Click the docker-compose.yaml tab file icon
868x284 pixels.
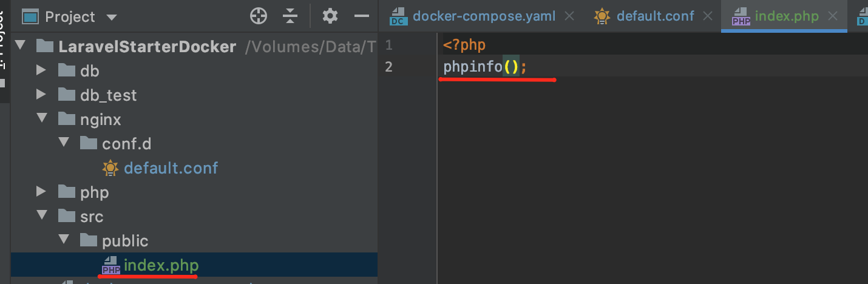click(x=398, y=16)
